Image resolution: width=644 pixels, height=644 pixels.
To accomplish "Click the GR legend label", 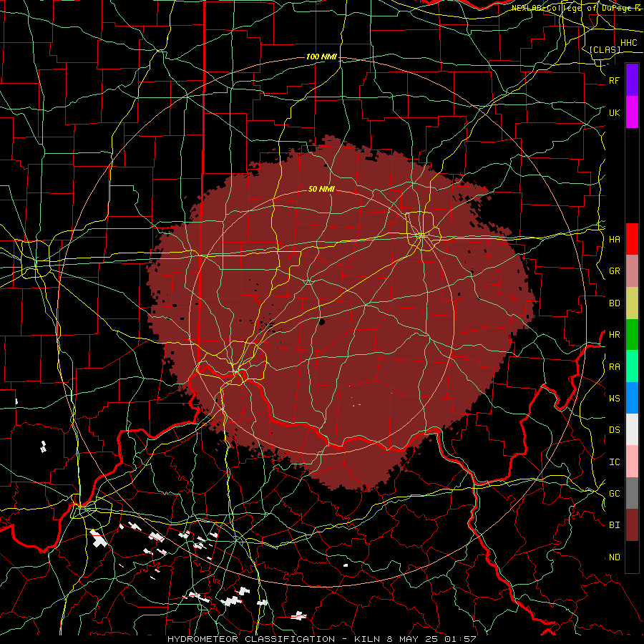I will [x=614, y=271].
